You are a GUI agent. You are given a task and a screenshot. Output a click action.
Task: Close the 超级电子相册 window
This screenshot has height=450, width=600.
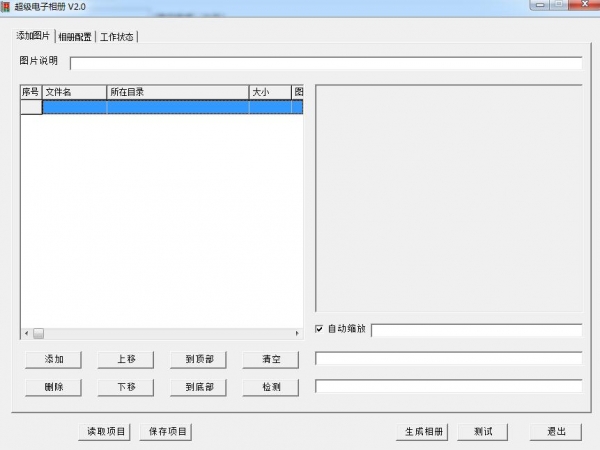coord(585,5)
